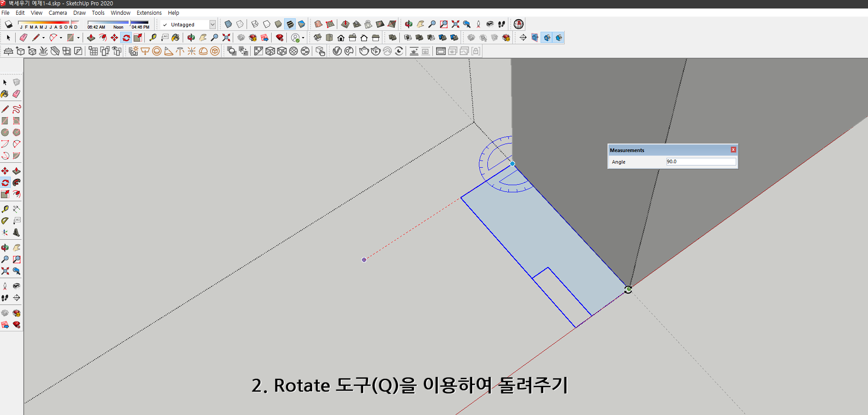Viewport: 868px width, 415px height.
Task: Close the Measurements dialog
Action: pyautogui.click(x=733, y=149)
